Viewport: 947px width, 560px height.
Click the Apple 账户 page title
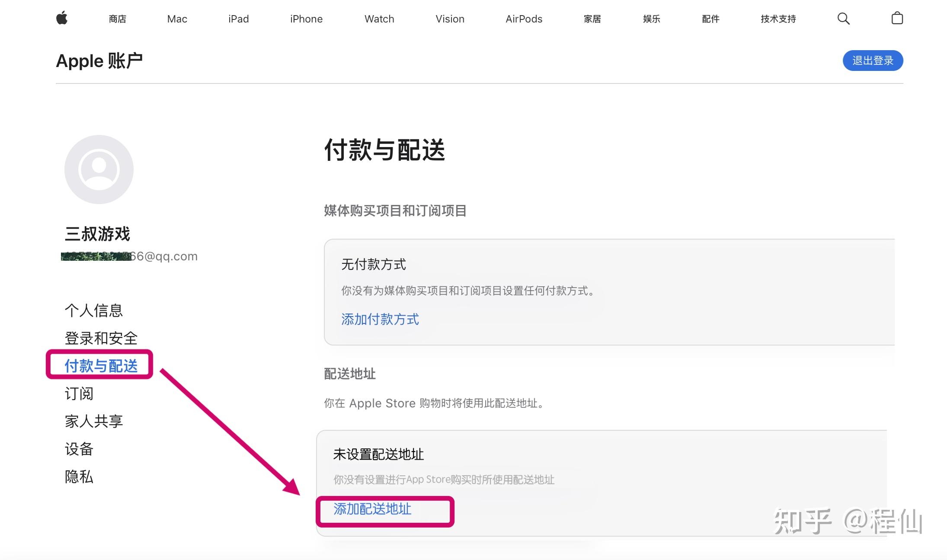99,61
